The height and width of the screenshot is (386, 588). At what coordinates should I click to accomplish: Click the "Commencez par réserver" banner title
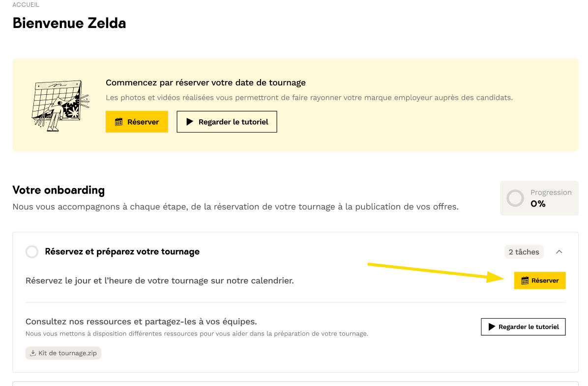click(x=206, y=83)
